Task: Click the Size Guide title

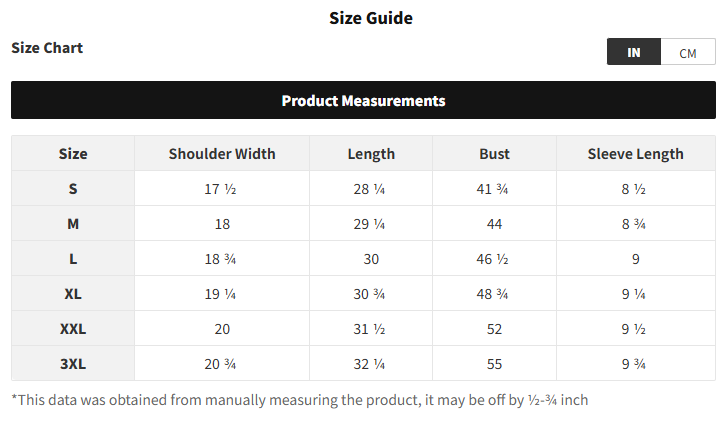Action: 370,17
